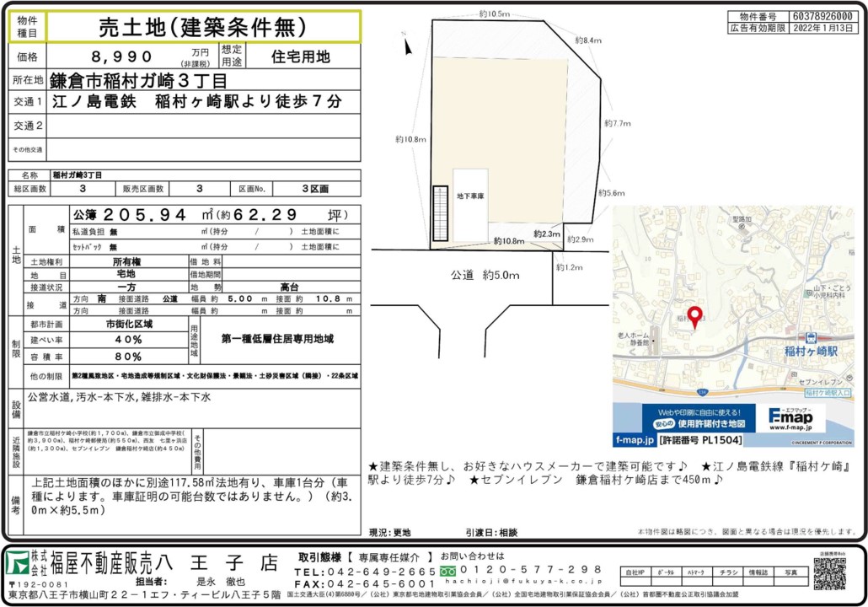Click the QR code at bottom right

pyautogui.click(x=829, y=574)
